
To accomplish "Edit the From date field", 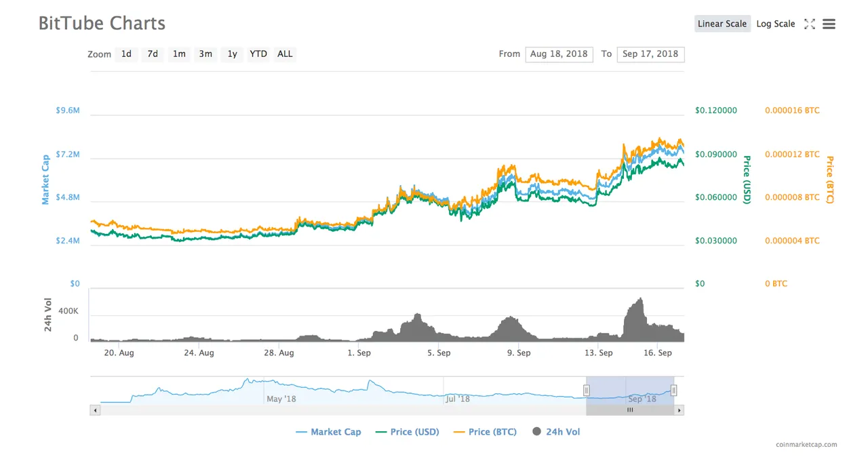I will 559,54.
